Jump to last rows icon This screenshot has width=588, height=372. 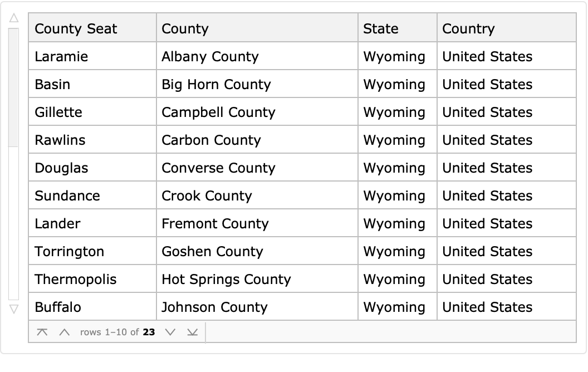192,332
